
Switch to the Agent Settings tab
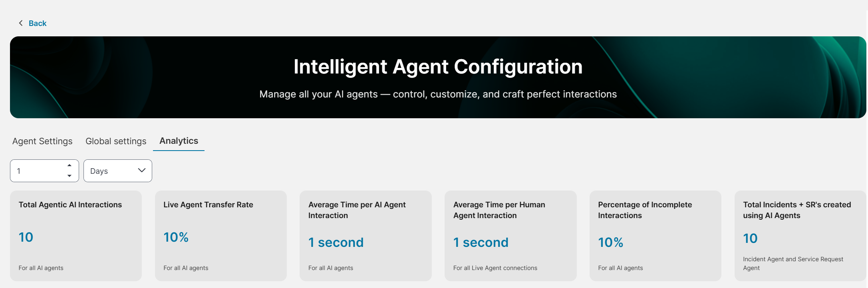click(42, 141)
